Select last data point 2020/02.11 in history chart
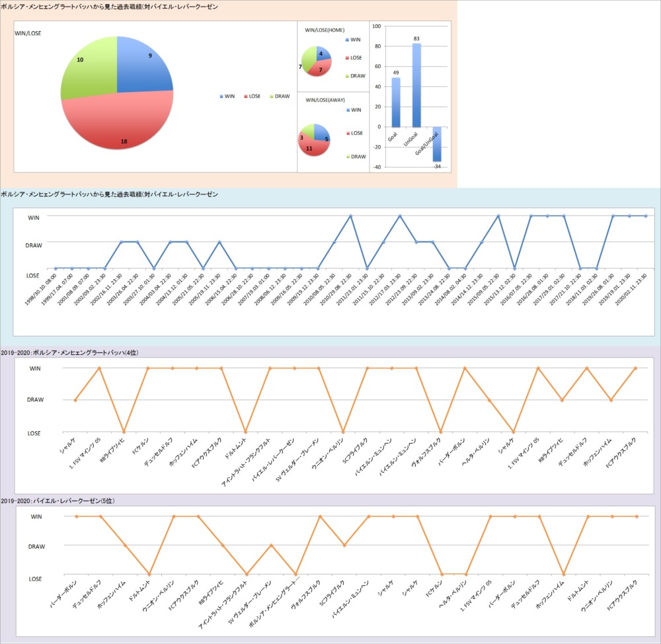The image size is (661, 644). (x=645, y=216)
